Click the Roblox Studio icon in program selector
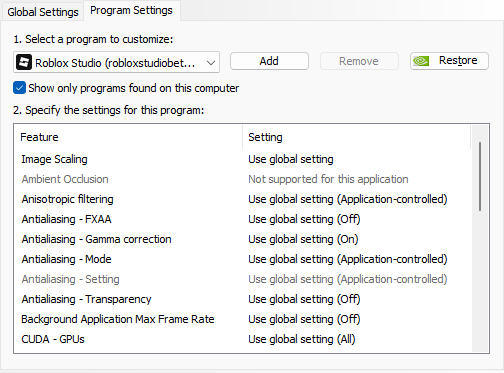The image size is (504, 373). click(x=24, y=62)
